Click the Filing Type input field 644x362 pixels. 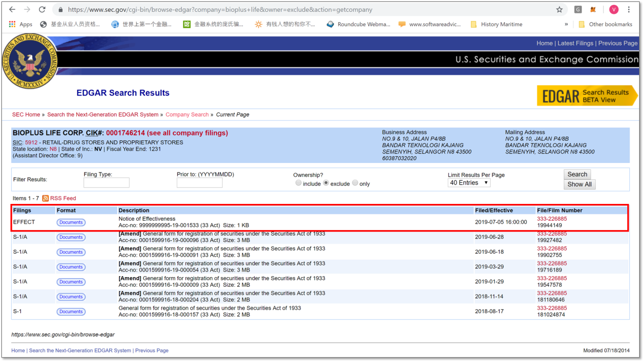tap(106, 183)
